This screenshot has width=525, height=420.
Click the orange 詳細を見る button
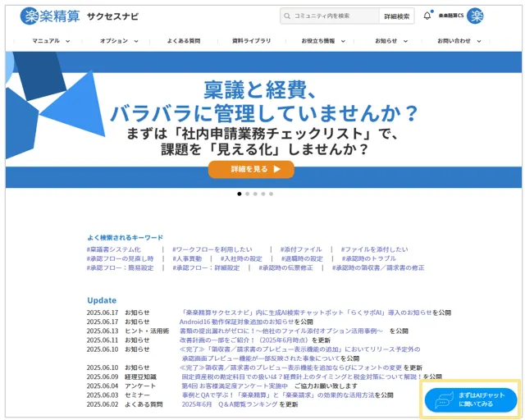(251, 169)
